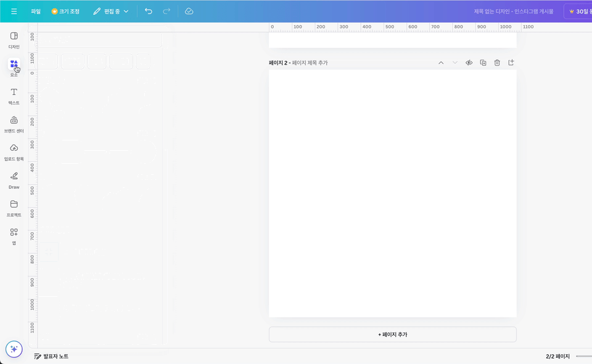Image resolution: width=592 pixels, height=364 pixels.
Task: Click the undo arrow icon
Action: [x=148, y=10]
